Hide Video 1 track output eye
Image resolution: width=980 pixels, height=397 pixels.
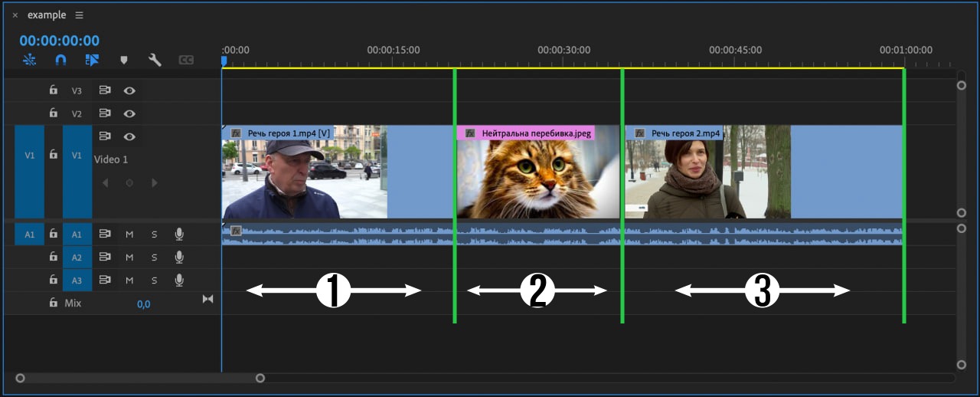click(129, 136)
